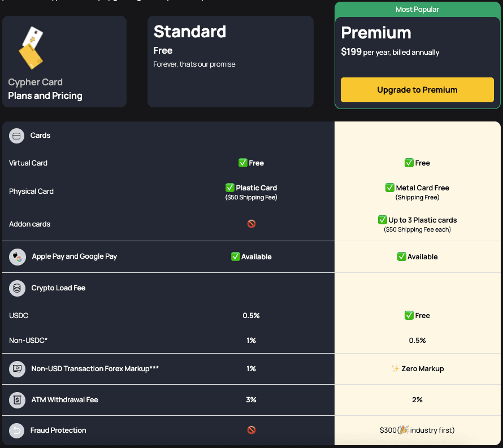Click the Addon cards row label
Screen dimensions: 503x448
tap(30, 224)
